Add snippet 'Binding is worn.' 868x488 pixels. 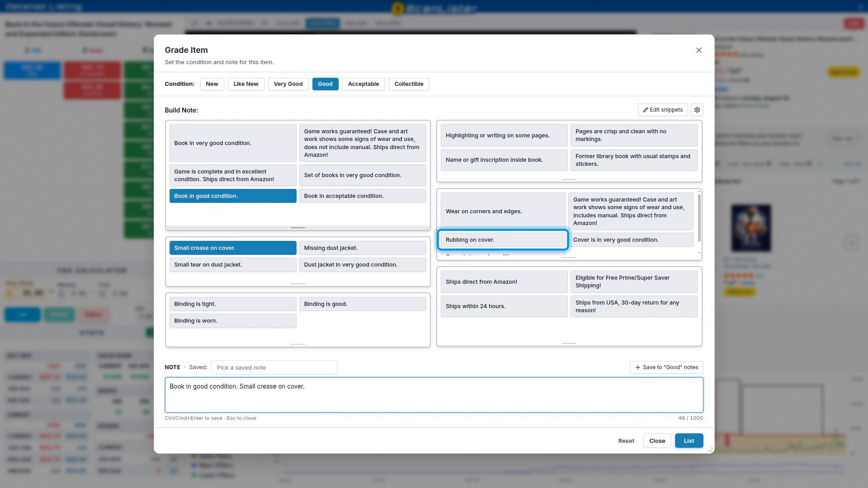click(x=233, y=321)
